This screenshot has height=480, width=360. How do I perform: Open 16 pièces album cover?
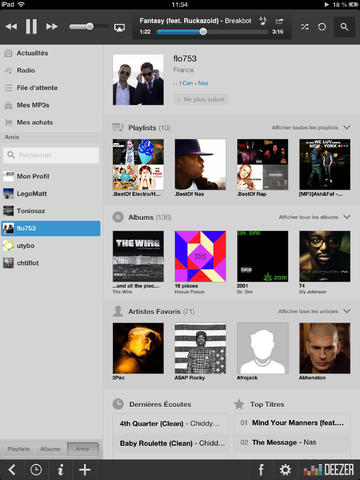(200, 256)
